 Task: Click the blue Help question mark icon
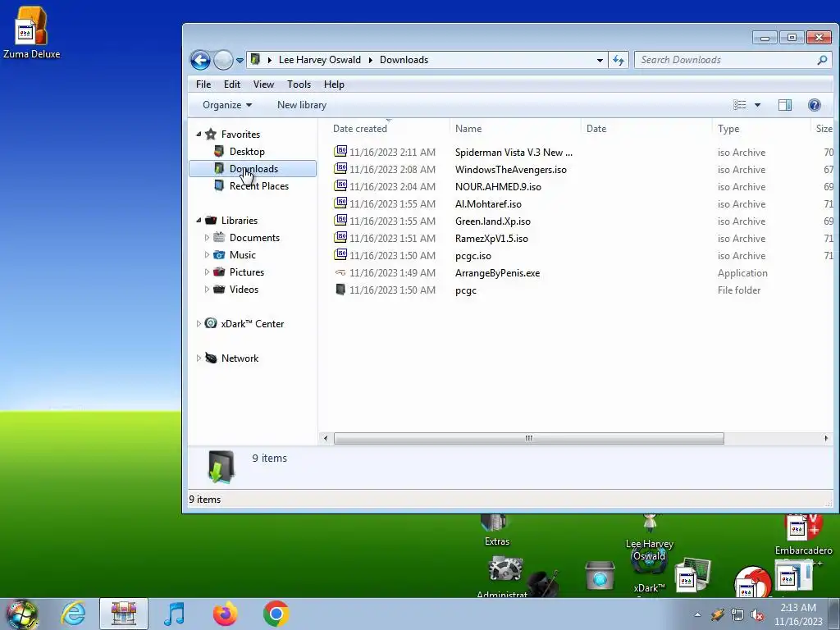click(x=815, y=105)
